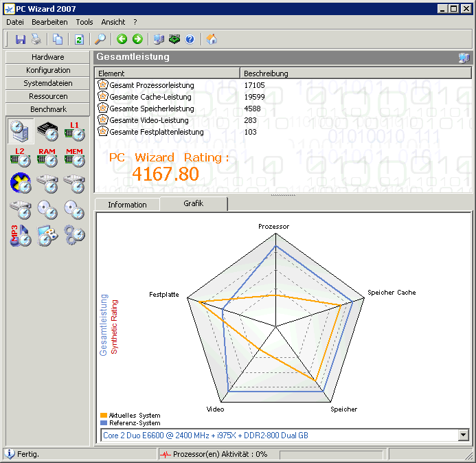The height and width of the screenshot is (463, 476).
Task: Click the Element column header
Action: pos(168,74)
